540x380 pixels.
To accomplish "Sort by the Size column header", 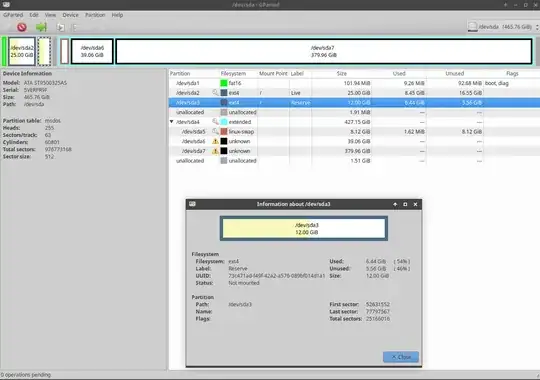I will pos(342,74).
